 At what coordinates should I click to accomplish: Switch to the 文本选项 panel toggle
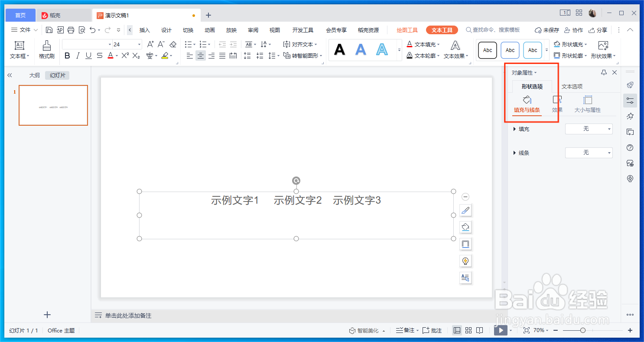[572, 86]
